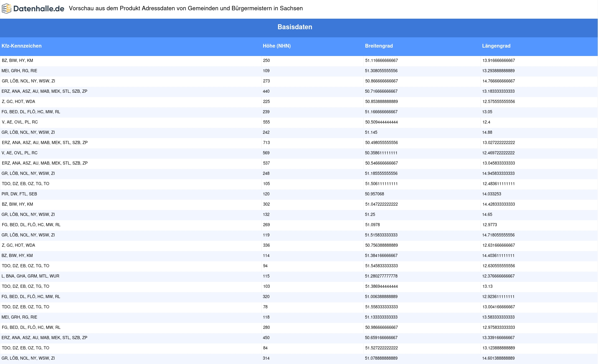Select elevation value 225

[x=266, y=102]
